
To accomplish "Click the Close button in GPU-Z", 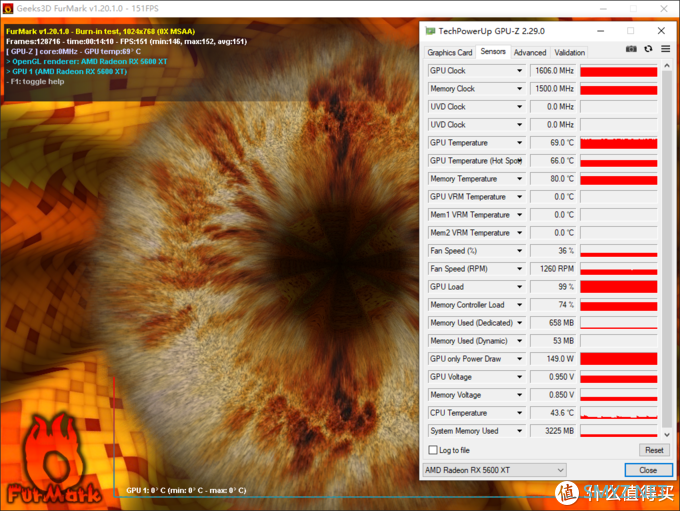I will [648, 470].
